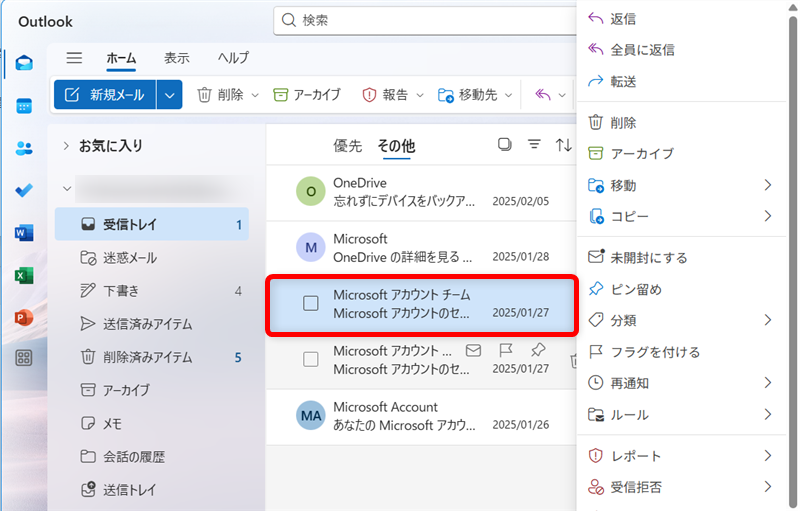Switch to the 表示 ribbon tab
The height and width of the screenshot is (511, 800).
[177, 58]
